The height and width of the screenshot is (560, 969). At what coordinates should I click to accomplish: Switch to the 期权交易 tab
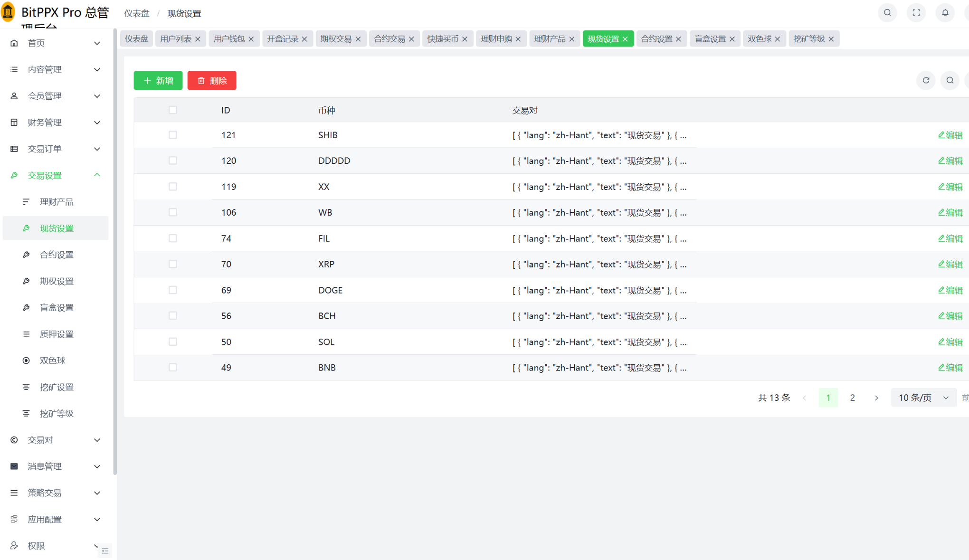[x=335, y=39]
